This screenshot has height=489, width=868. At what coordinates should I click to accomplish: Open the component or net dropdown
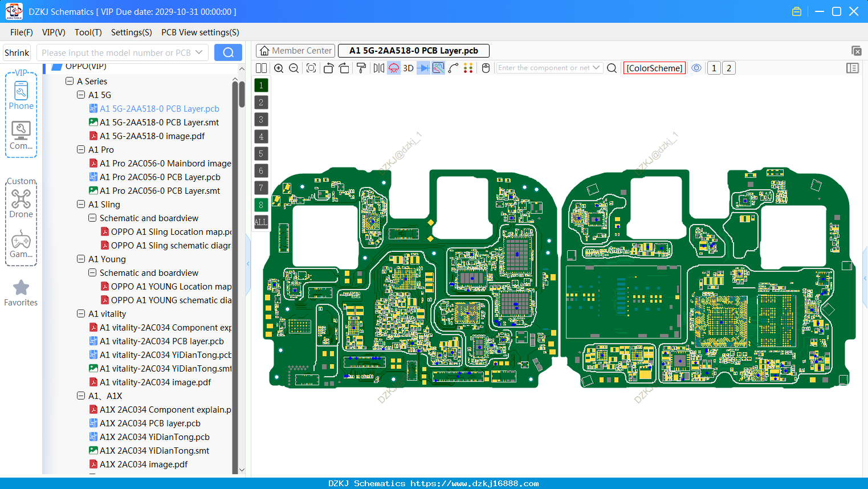[x=596, y=68]
